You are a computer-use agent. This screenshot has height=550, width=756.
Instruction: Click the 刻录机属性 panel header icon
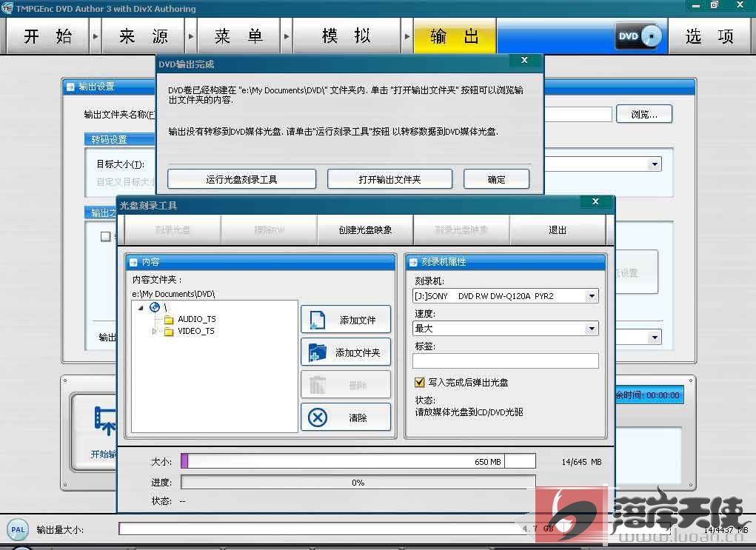coord(413,262)
